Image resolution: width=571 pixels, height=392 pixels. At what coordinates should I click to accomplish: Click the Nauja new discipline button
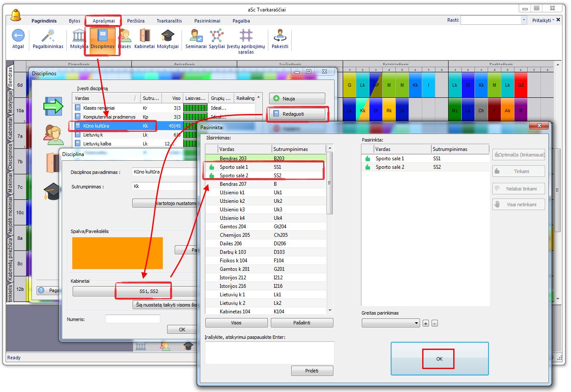click(x=297, y=99)
